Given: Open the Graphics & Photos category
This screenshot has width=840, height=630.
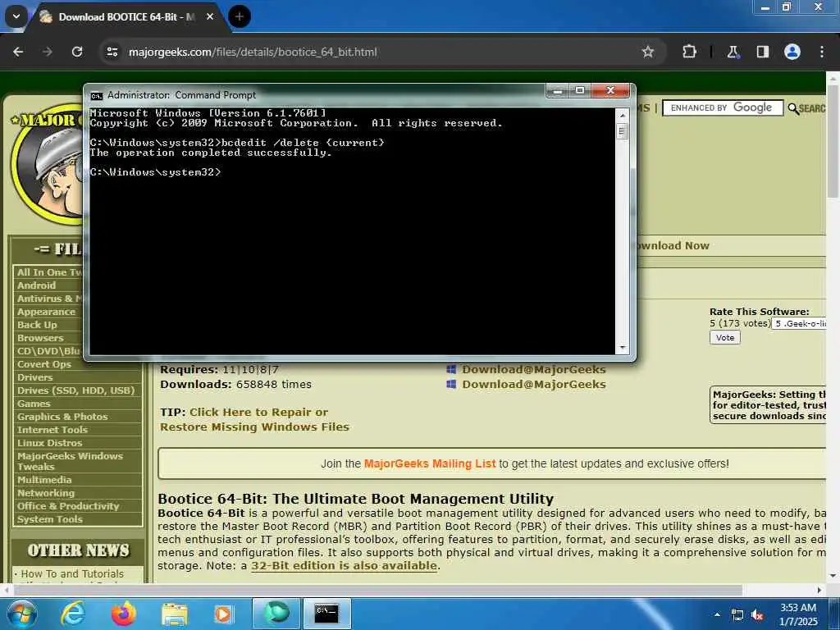Looking at the screenshot, I should coord(62,417).
